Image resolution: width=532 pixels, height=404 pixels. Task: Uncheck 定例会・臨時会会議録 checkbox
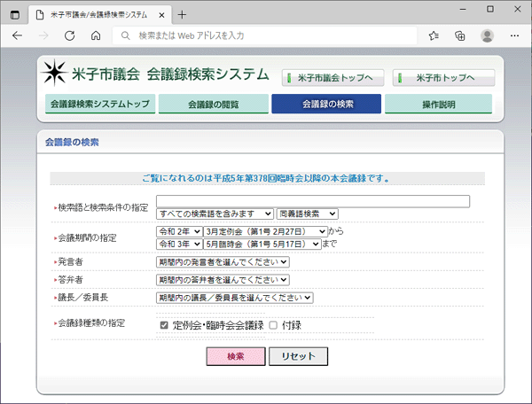tap(164, 325)
